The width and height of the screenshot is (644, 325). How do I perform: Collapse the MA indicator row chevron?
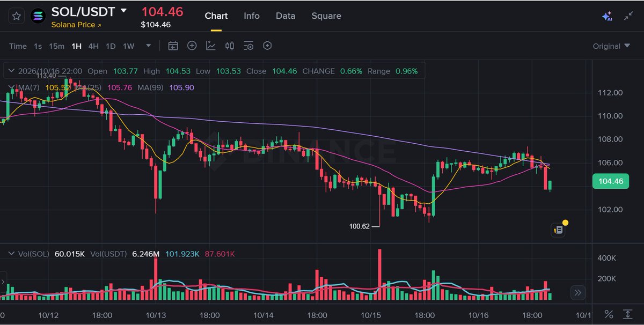10,87
